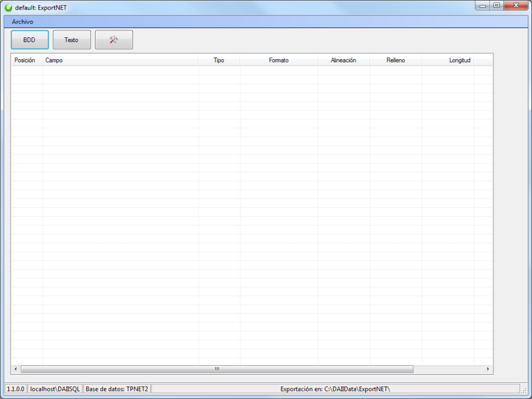This screenshot has height=399, width=532.
Task: Click the scrollbar right arrow
Action: pos(488,369)
